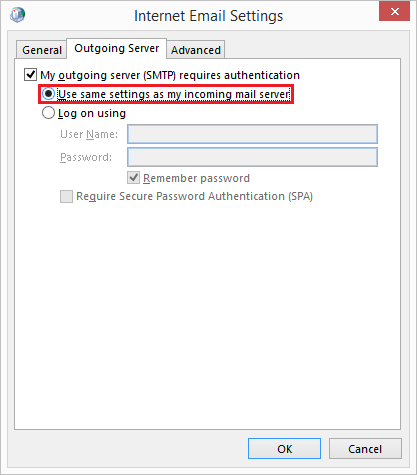
Task: Click the User Name input field
Action: click(x=252, y=134)
